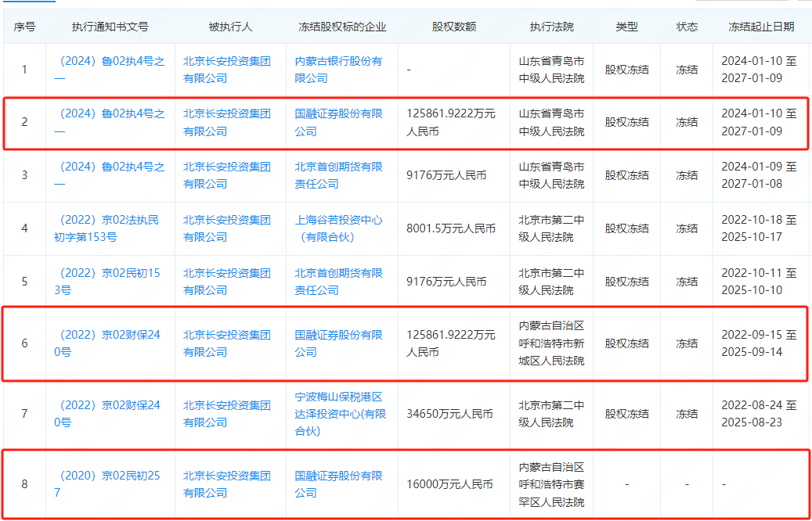Image resolution: width=812 pixels, height=521 pixels.
Task: Click date range 2024-01-10 至 2027-01-09 in row 2
Action: click(x=760, y=123)
